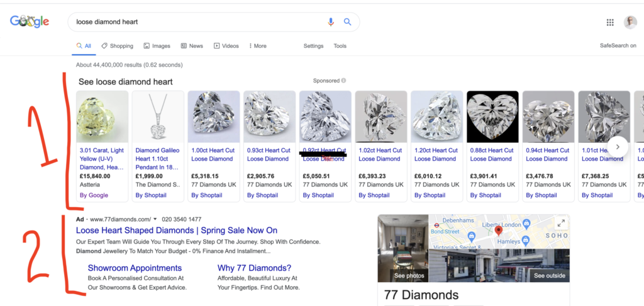Click the See loose diamond heart heading
644x306 pixels.
126,81
